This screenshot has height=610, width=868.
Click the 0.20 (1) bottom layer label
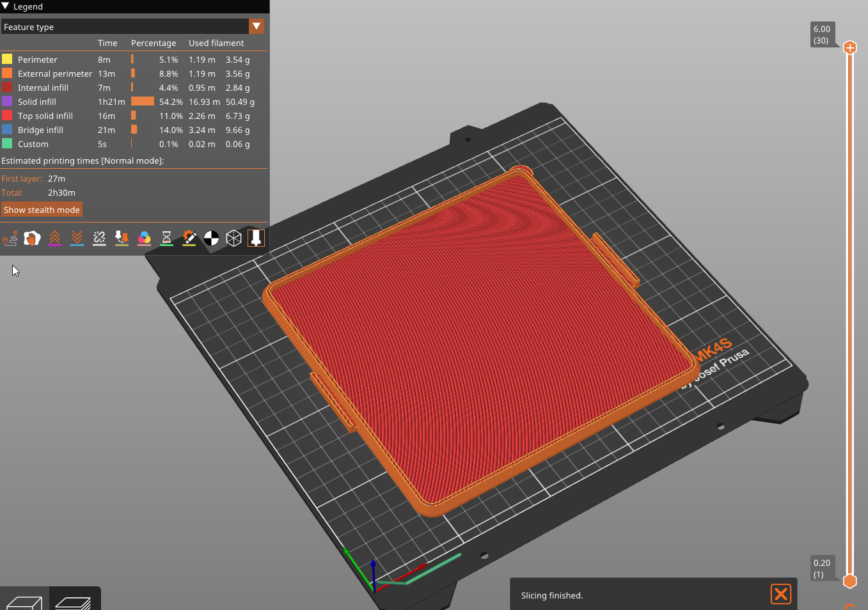822,568
